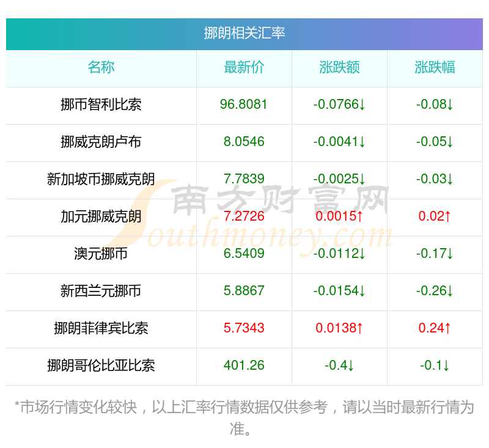
Task: Click the 加元挪威克朗 row name
Action: tap(101, 216)
